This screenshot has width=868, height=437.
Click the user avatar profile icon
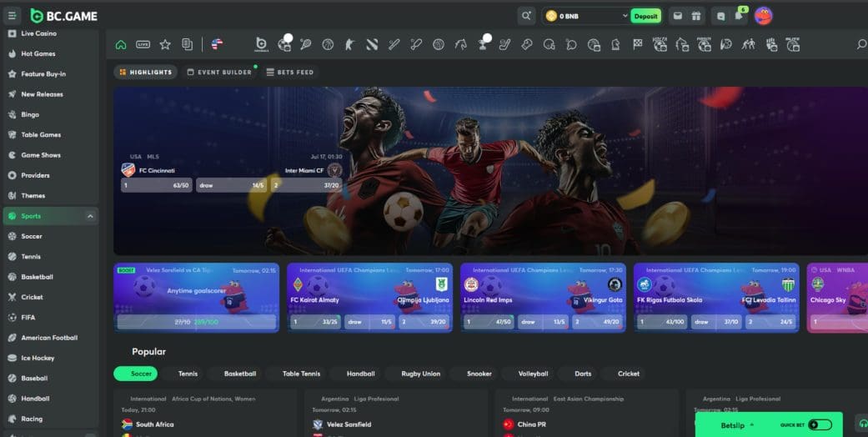(763, 16)
